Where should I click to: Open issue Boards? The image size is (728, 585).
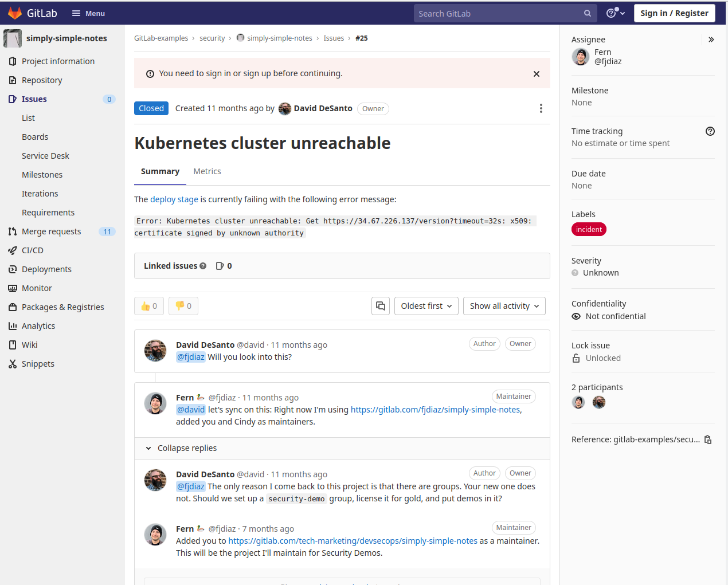click(35, 137)
